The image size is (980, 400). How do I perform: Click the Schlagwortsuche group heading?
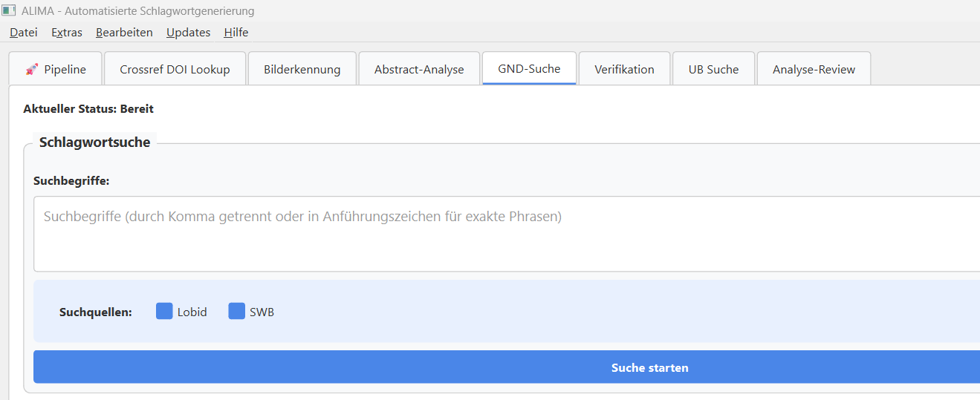[94, 142]
